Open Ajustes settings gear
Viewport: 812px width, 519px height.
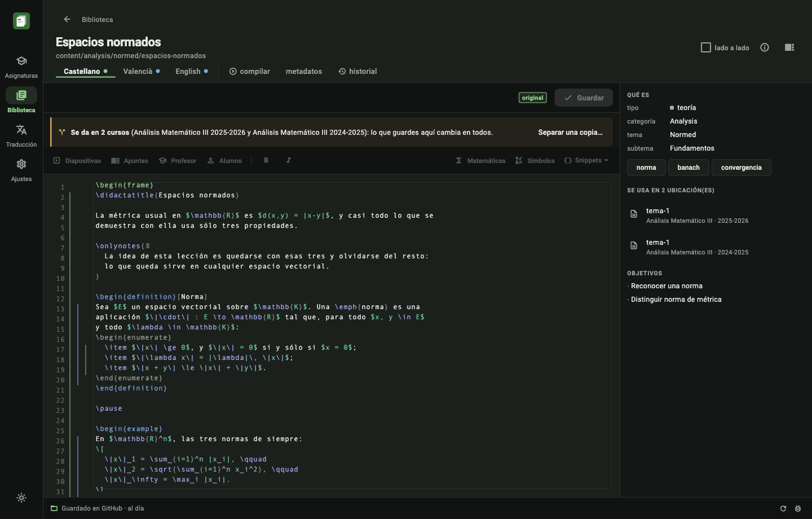point(21,170)
